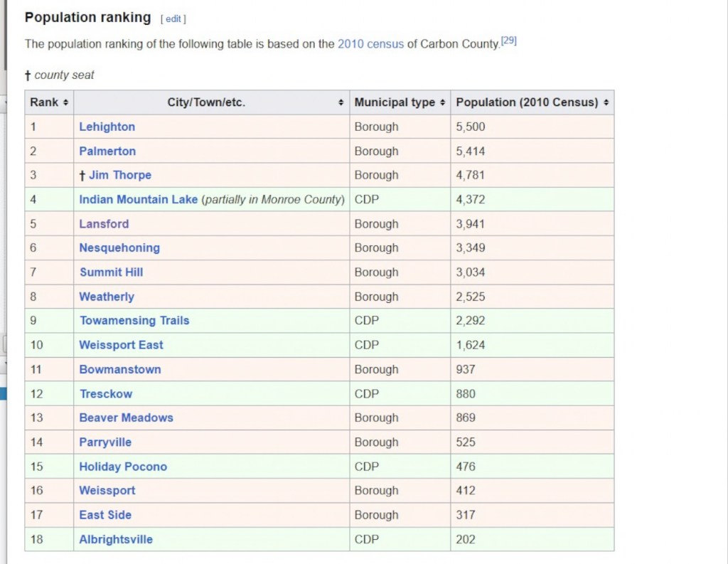Sort by Municipal type column arrows
The image size is (728, 564).
pos(443,102)
